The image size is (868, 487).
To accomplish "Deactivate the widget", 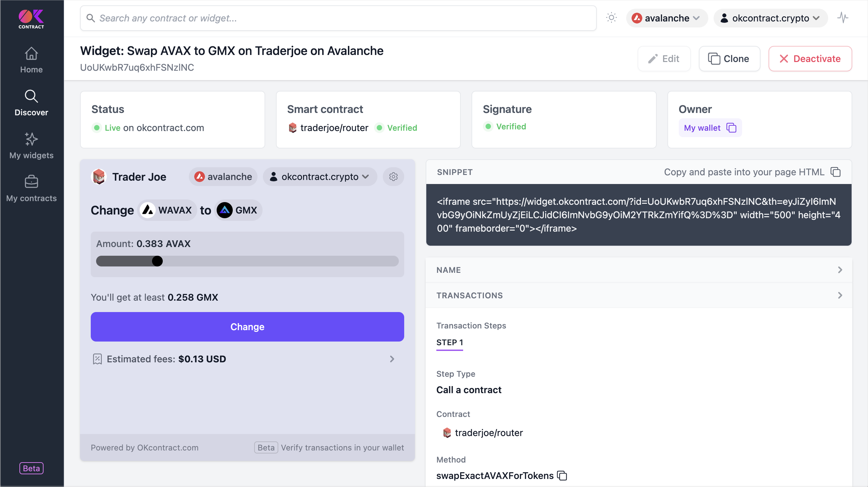I will [810, 59].
